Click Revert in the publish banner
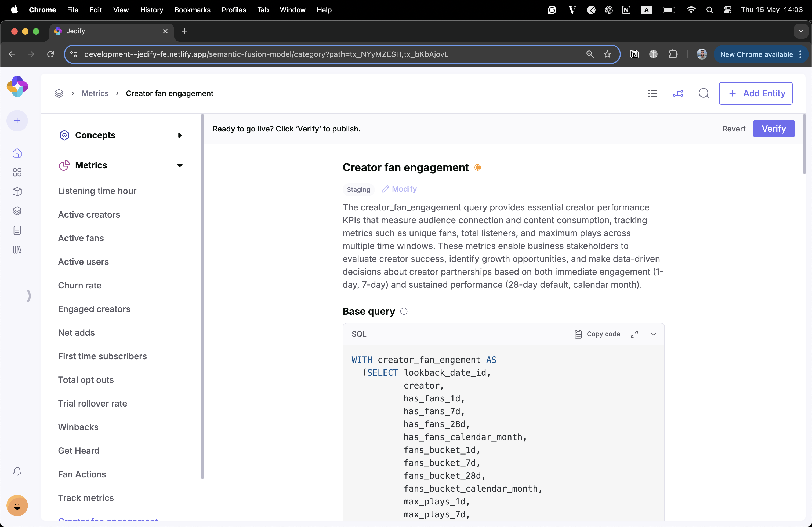 click(734, 129)
